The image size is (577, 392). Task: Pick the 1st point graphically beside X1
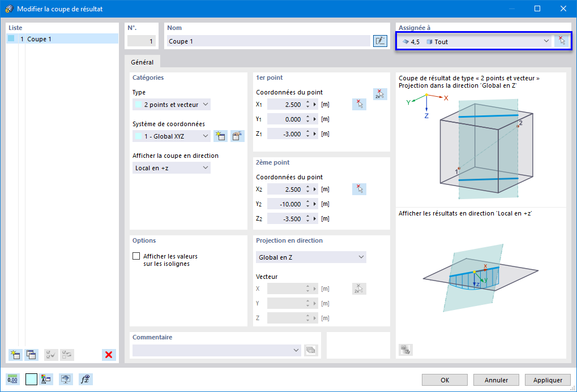tap(359, 105)
